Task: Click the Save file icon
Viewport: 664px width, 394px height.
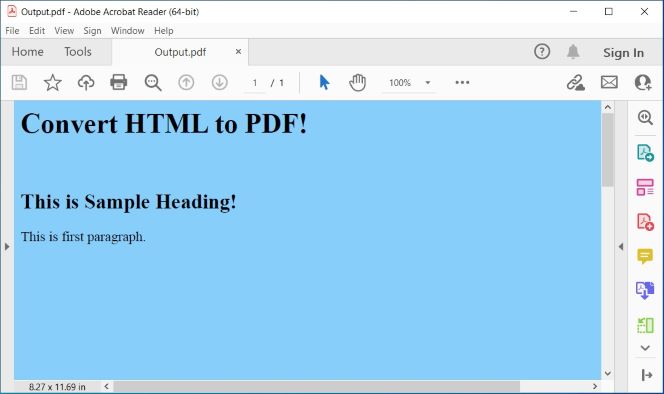Action: [x=19, y=82]
